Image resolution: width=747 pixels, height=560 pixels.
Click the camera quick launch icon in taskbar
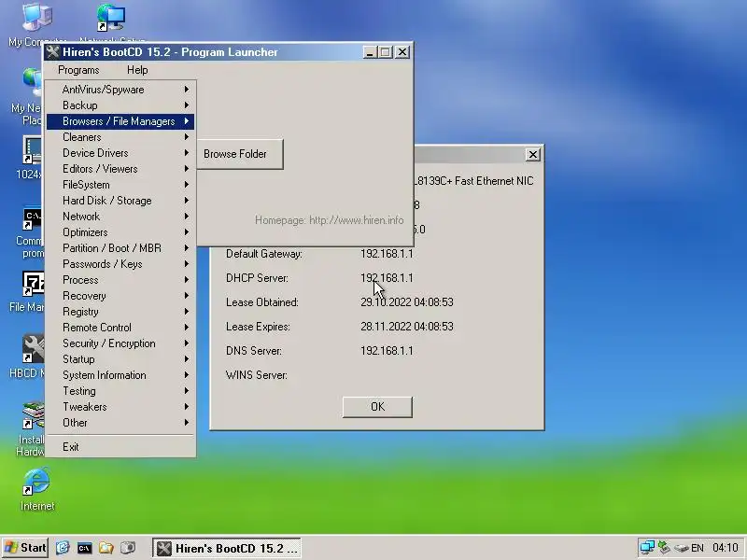point(128,548)
